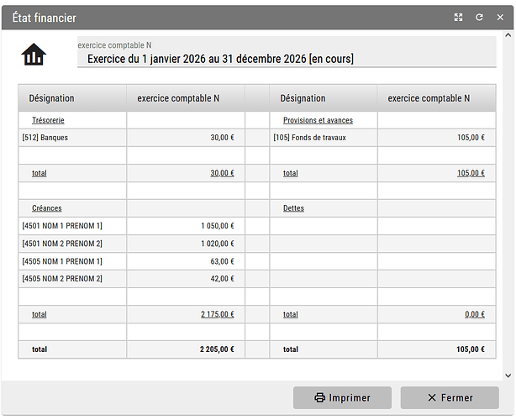Close the dialog with the title bar X
Viewport: 516px width, 420px height.
click(500, 18)
